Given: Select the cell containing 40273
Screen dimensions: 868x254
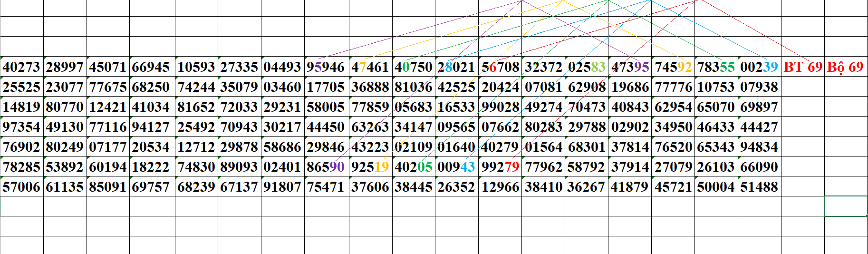Looking at the screenshot, I should [x=21, y=67].
